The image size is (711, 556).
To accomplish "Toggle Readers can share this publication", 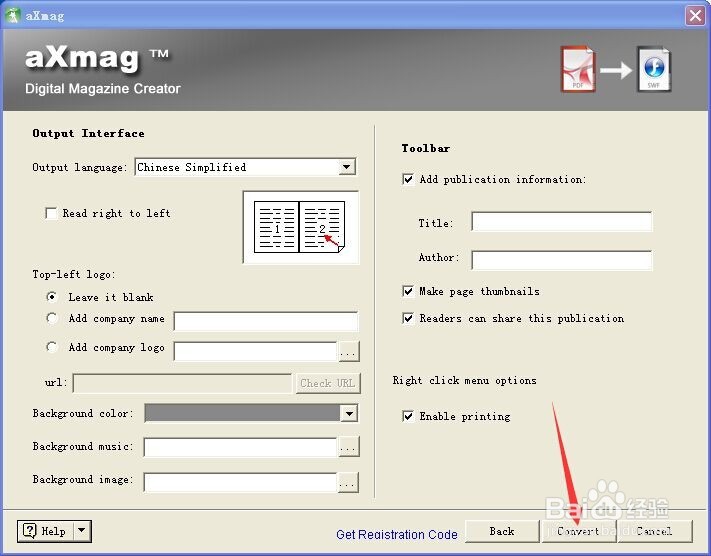I will (x=408, y=318).
